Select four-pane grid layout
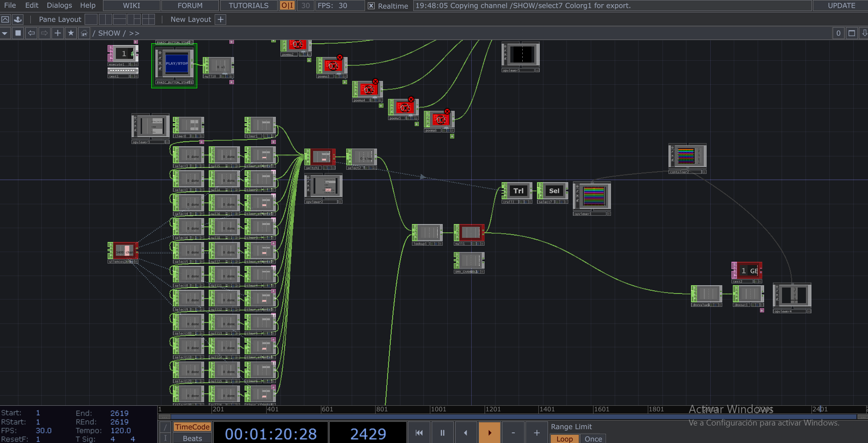Screen dimensions: 868x443 tap(148, 19)
